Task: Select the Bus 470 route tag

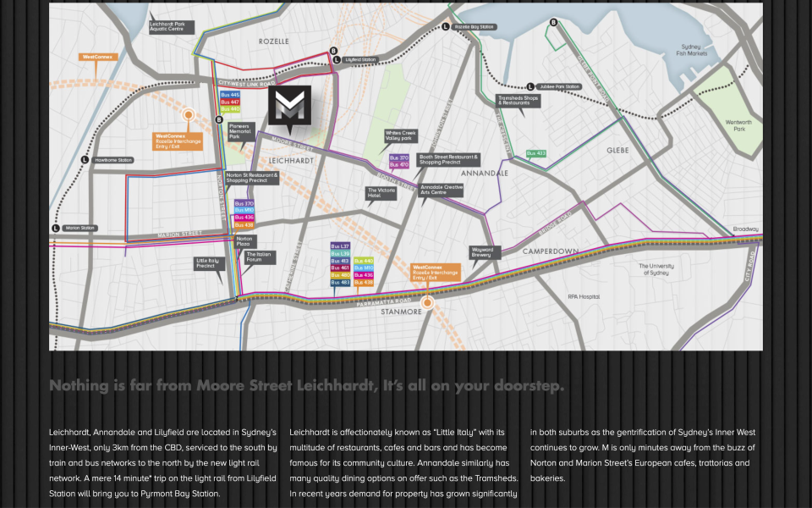Action: coord(398,165)
